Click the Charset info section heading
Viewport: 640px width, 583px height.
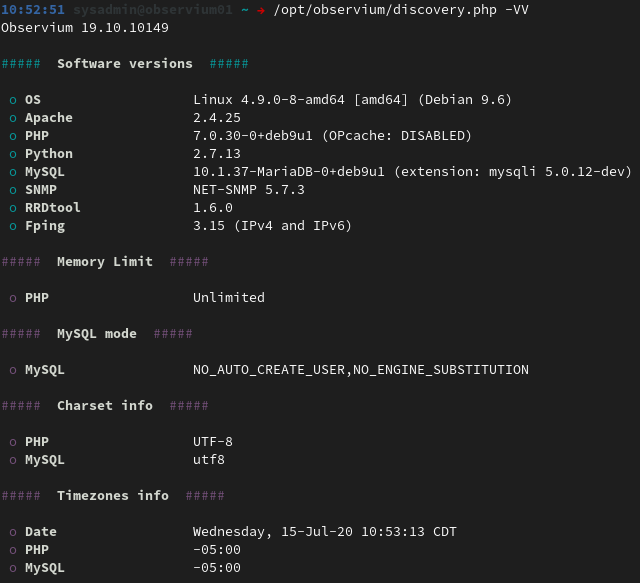105,406
